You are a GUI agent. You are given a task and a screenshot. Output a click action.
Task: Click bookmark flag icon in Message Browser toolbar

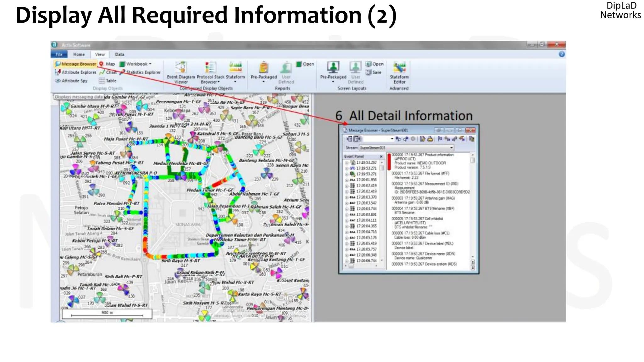440,139
